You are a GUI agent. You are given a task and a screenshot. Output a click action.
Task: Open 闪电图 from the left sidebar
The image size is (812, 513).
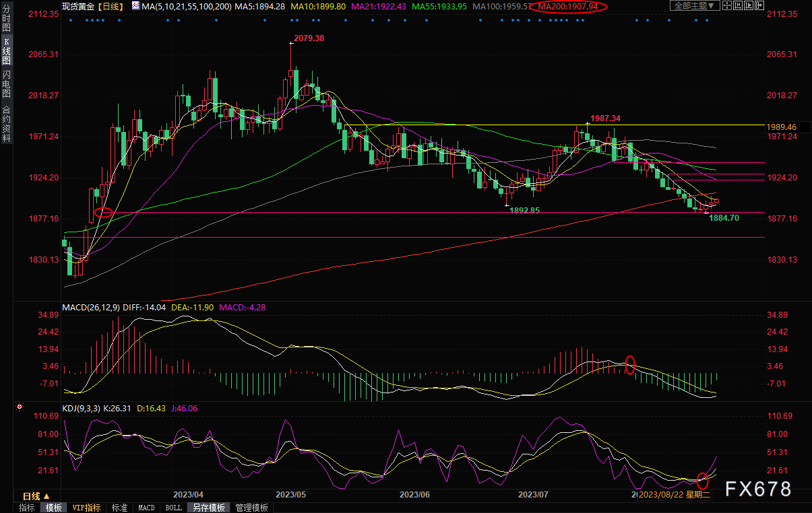click(7, 83)
